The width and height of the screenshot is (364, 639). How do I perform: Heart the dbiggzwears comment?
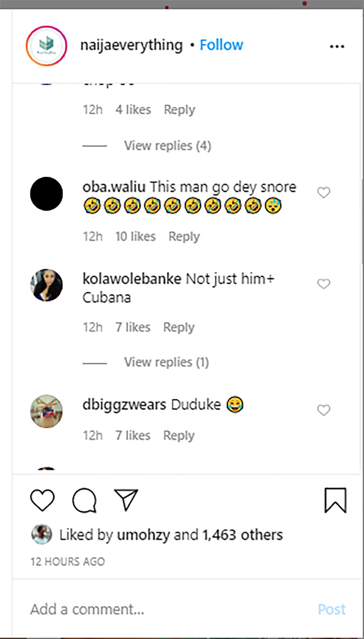point(324,410)
